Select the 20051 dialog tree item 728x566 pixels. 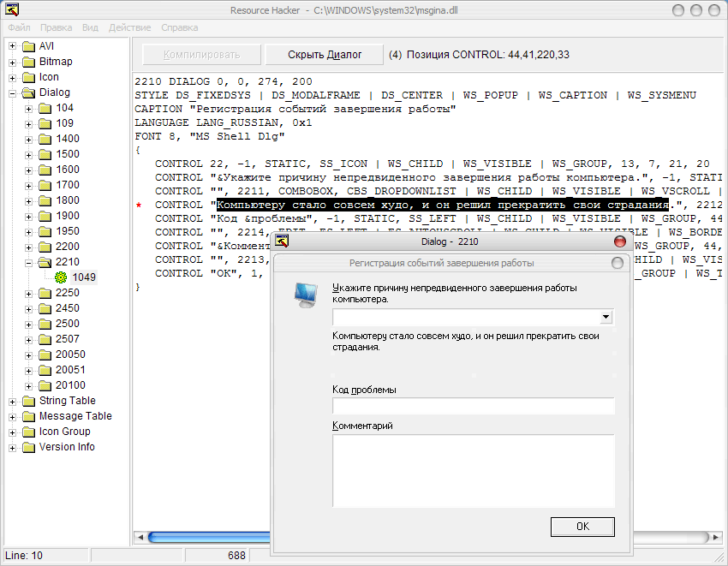70,370
